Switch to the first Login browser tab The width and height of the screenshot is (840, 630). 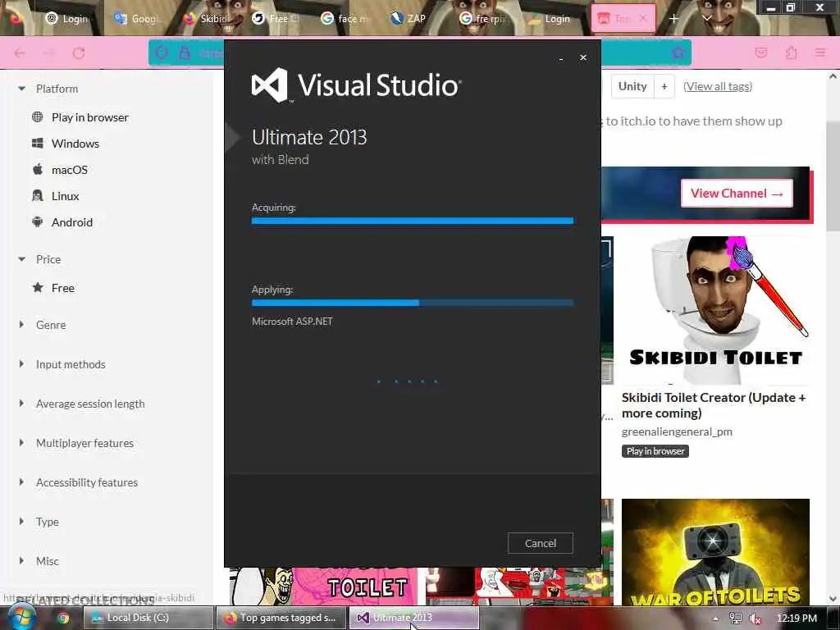67,19
